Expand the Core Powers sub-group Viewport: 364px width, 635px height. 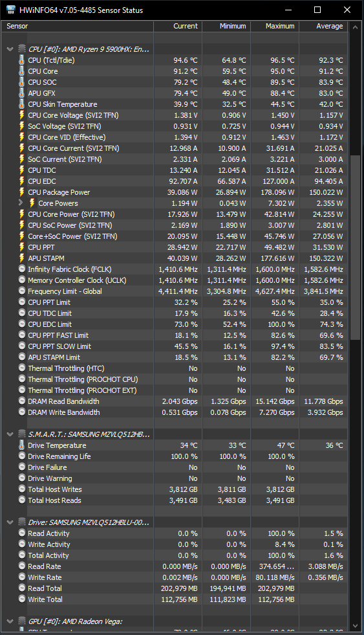pos(21,203)
